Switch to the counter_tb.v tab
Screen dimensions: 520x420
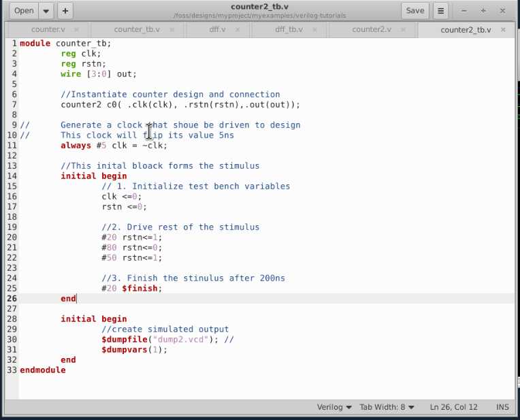136,30
